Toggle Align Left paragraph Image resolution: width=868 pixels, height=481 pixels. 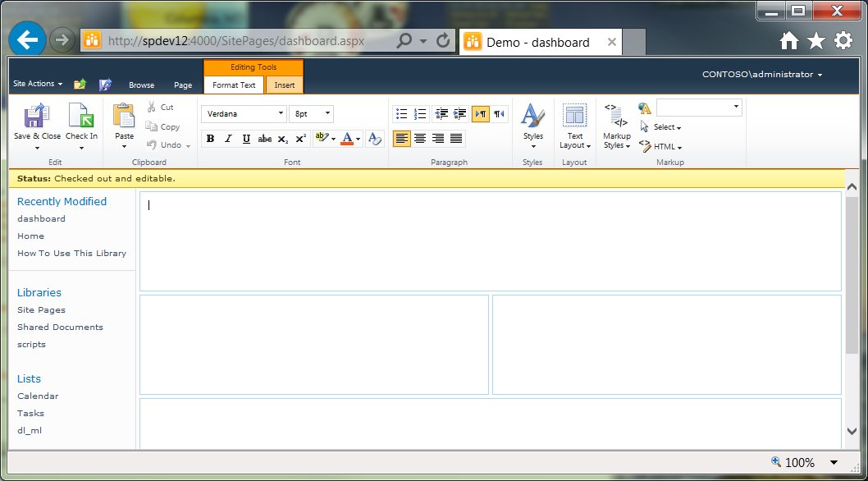[x=402, y=139]
